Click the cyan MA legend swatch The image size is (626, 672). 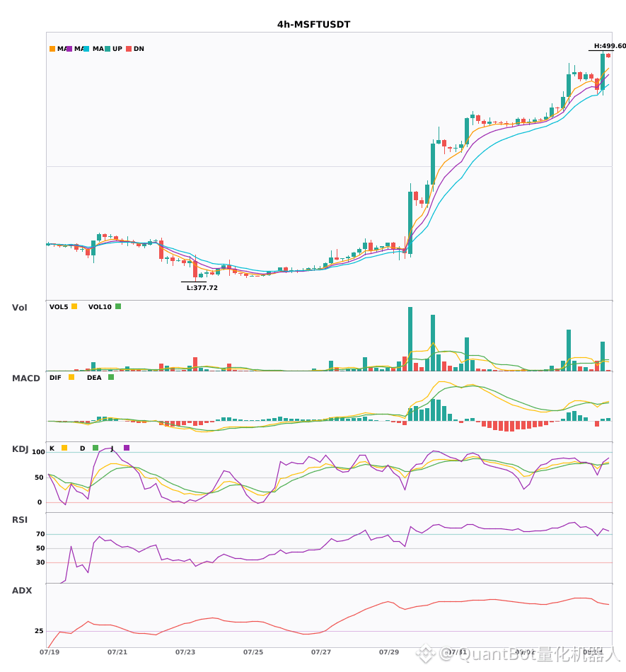86,49
